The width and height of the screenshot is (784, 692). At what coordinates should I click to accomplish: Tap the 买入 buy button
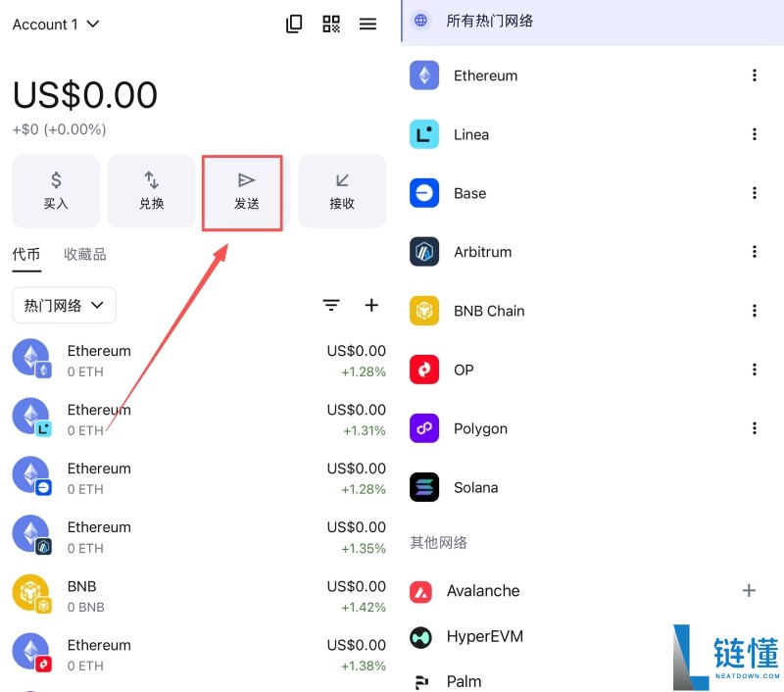pyautogui.click(x=56, y=191)
